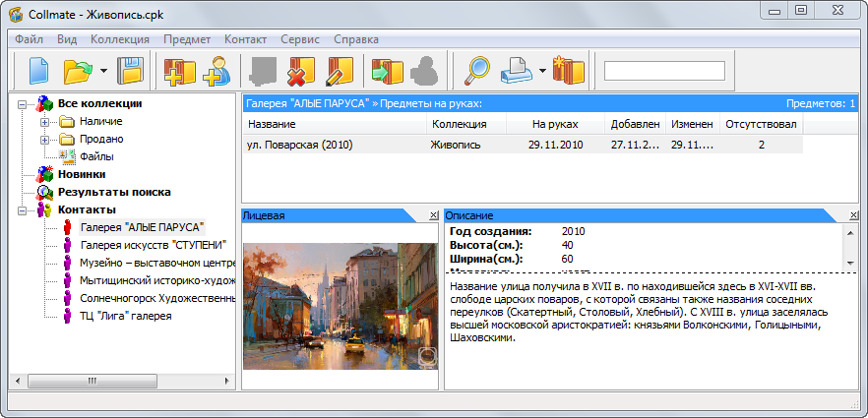The width and height of the screenshot is (868, 418).
Task: Save the collection with floppy icon
Action: click(130, 71)
